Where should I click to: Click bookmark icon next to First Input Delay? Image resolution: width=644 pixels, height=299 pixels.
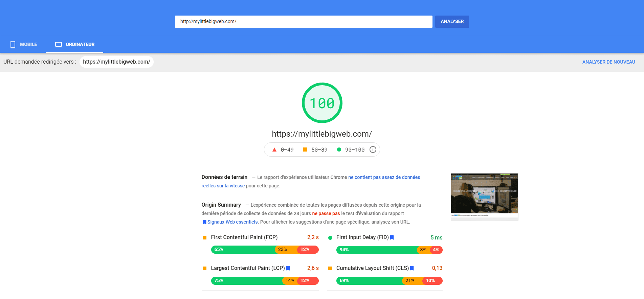[392, 237]
